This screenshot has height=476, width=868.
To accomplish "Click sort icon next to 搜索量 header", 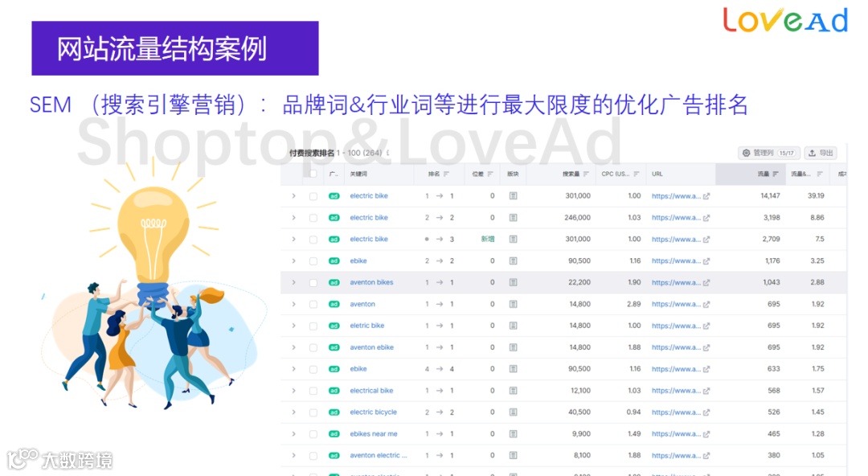I will [x=586, y=174].
